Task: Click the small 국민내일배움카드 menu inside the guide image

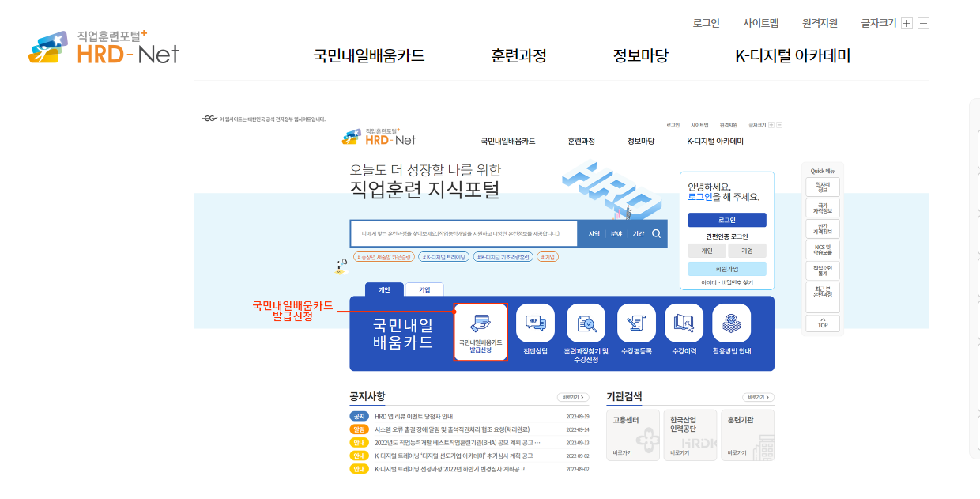Action: click(508, 142)
